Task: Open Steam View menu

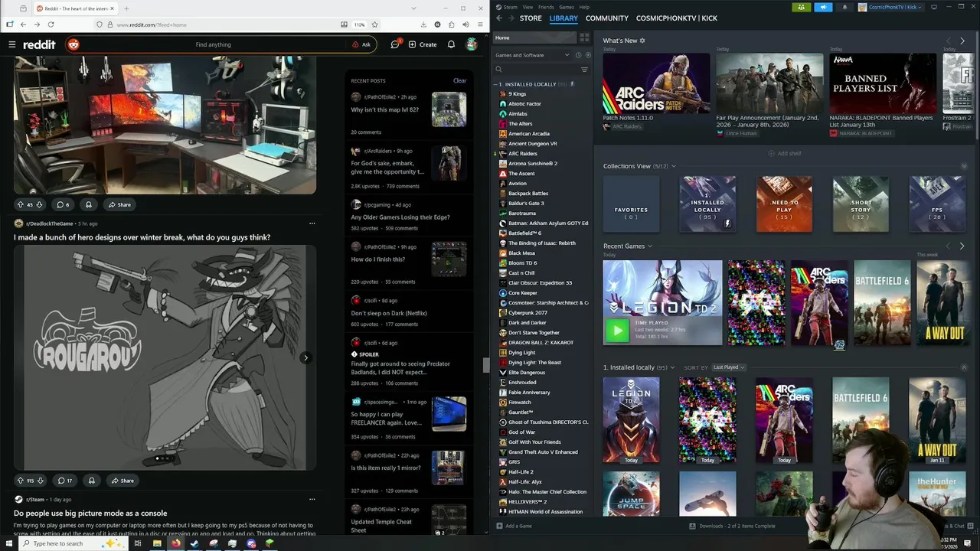Action: tap(528, 7)
